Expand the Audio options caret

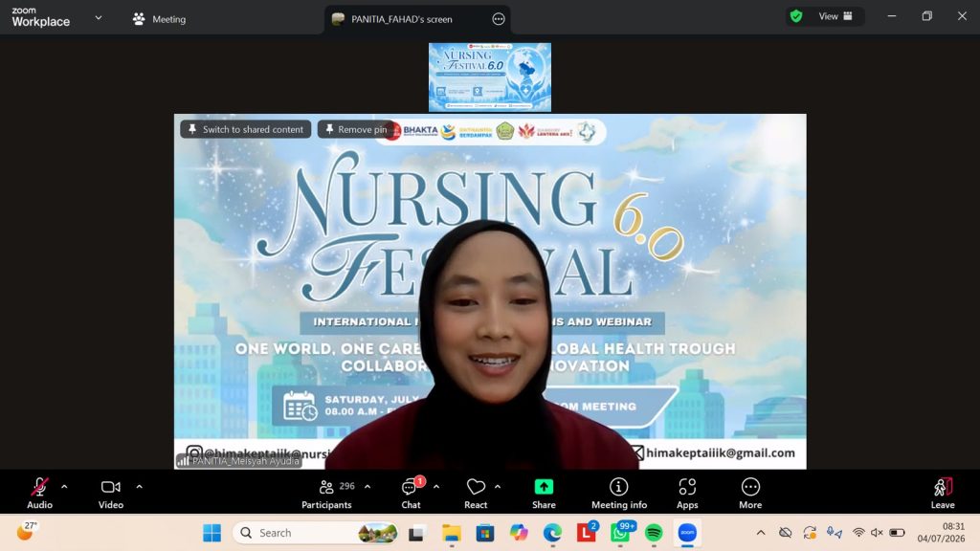(x=64, y=487)
